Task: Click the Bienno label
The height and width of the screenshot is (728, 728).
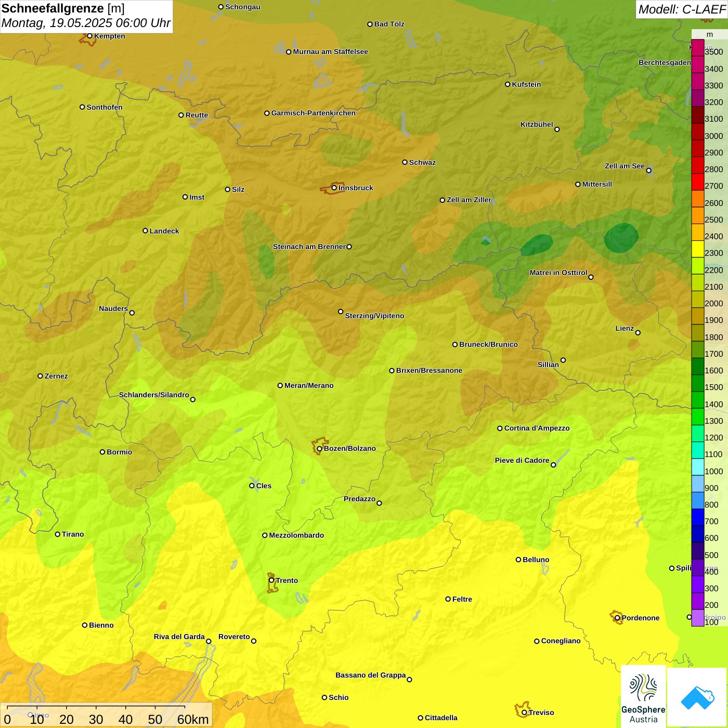Action: pyautogui.click(x=101, y=625)
